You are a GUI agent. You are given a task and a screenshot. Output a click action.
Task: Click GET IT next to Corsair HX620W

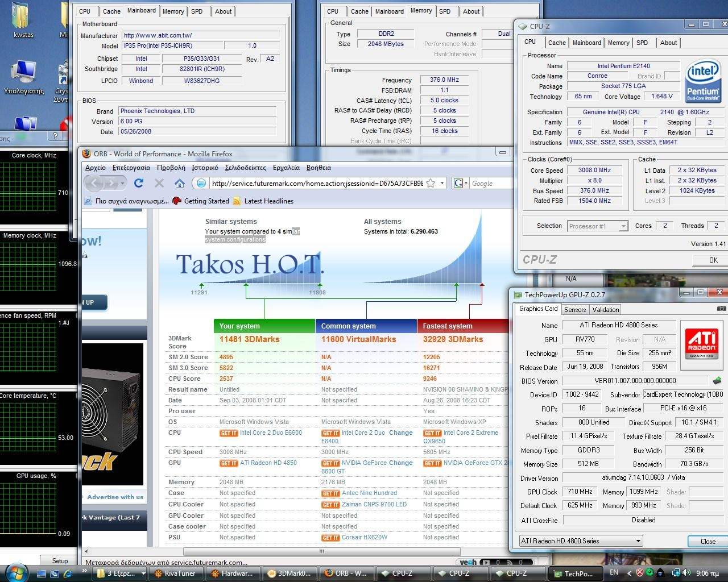(330, 538)
